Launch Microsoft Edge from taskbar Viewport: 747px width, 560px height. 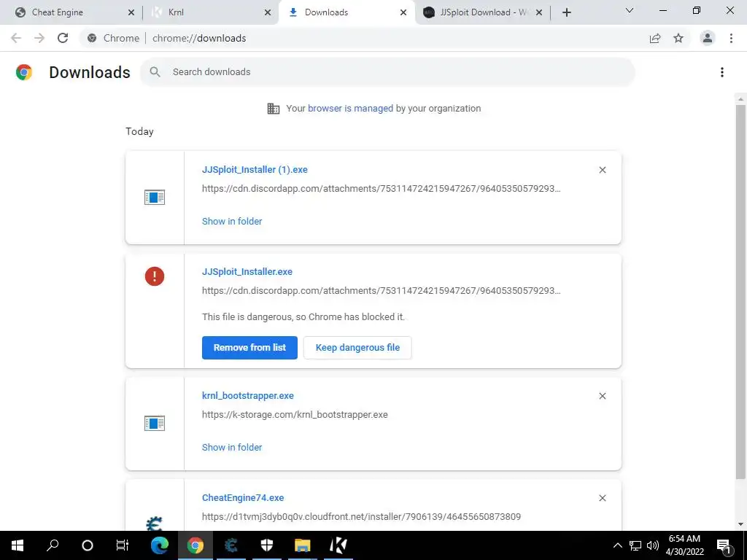point(159,545)
